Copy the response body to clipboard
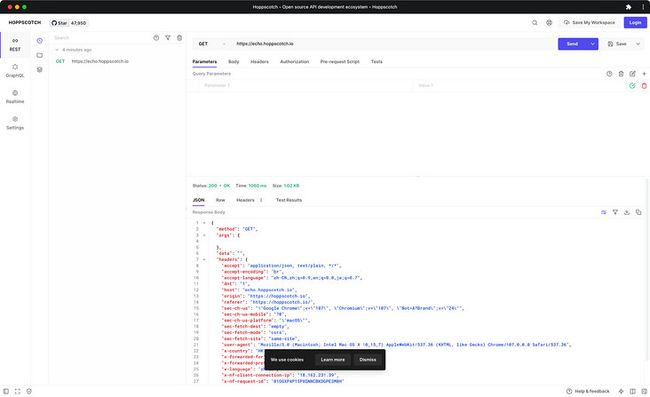The image size is (650, 397). coord(638,212)
